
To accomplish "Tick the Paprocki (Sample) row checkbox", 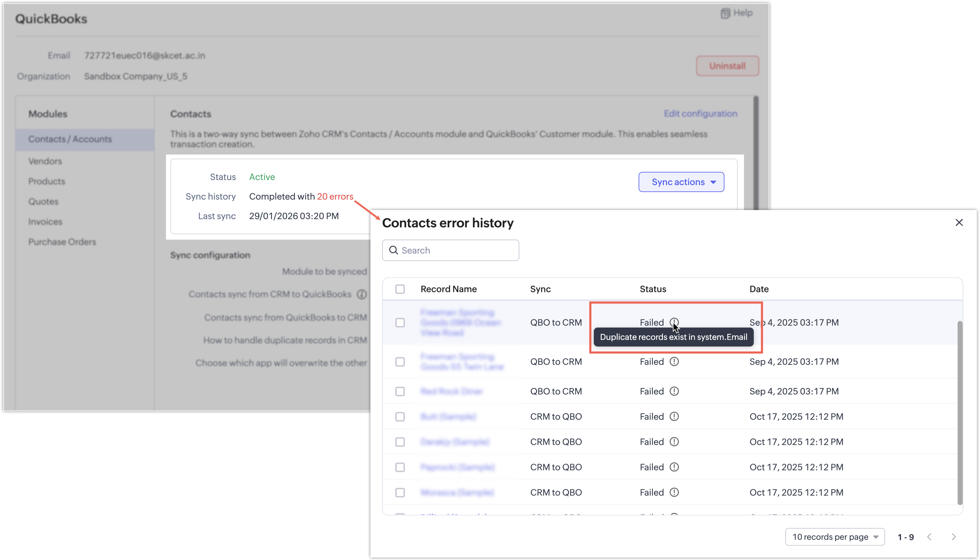I will (x=400, y=468).
